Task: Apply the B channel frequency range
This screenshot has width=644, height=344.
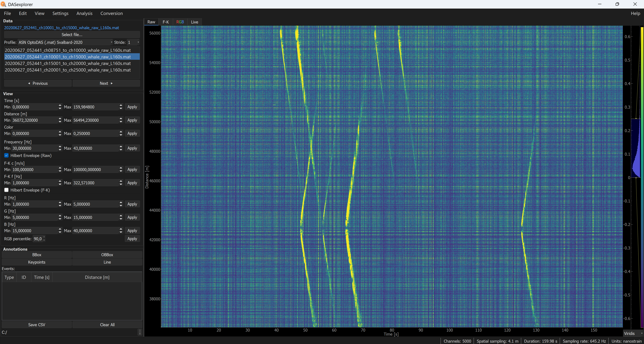Action: coord(132,230)
